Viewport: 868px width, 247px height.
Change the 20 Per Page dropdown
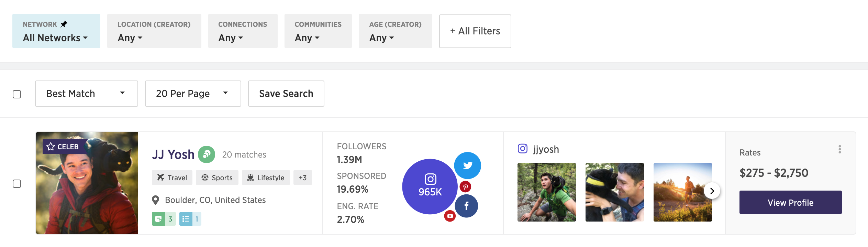pos(193,94)
